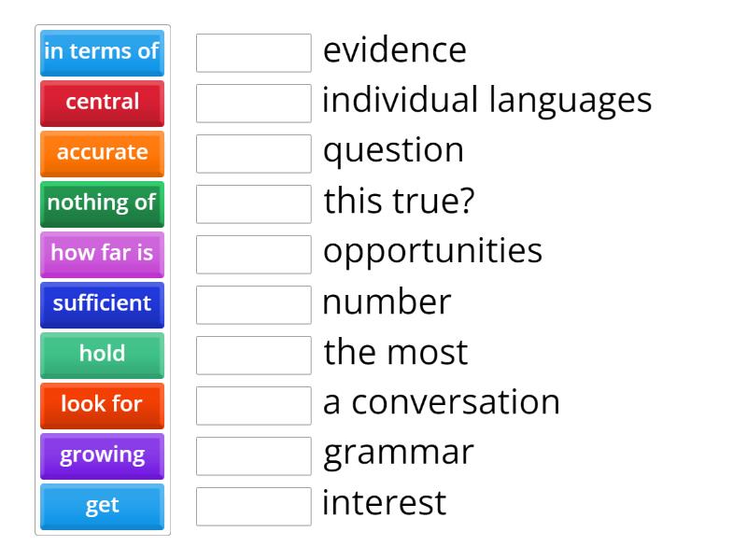Select the 'how far is' tile

pos(102,254)
